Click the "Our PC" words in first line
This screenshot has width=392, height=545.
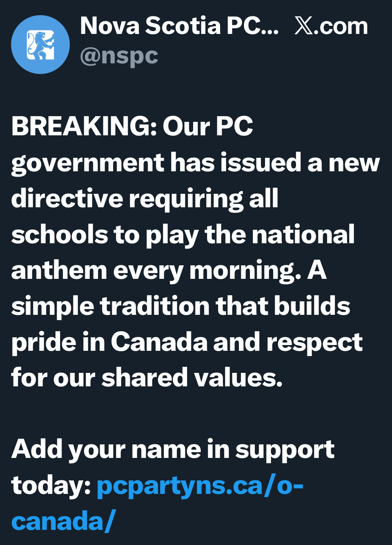coord(208,126)
